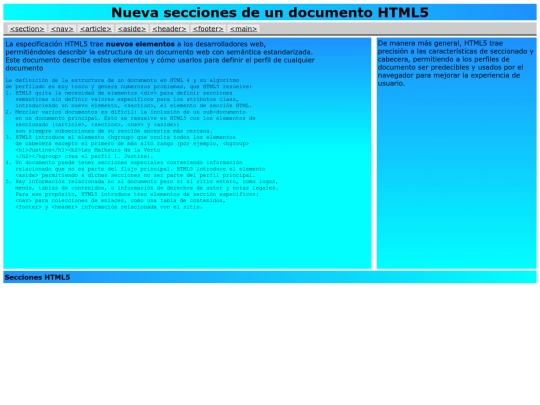Open the <section> navigation link
Screen dimensions: 540x405
click(x=27, y=29)
